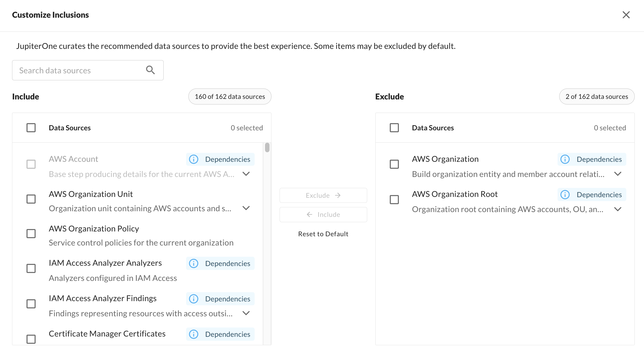Viewport: 644px width, 350px height.
Task: Expand IAM Access Analyzer Findings description
Action: 246,313
